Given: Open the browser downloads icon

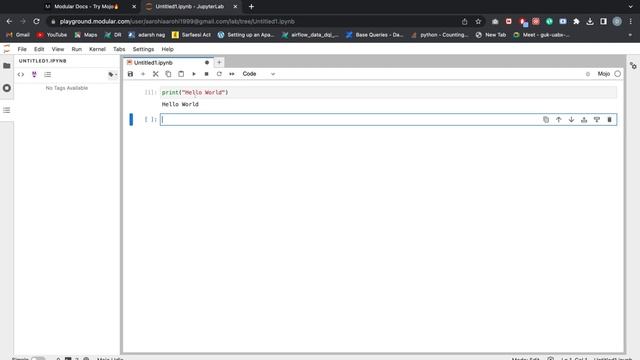Looking at the screenshot, I should coord(590,21).
